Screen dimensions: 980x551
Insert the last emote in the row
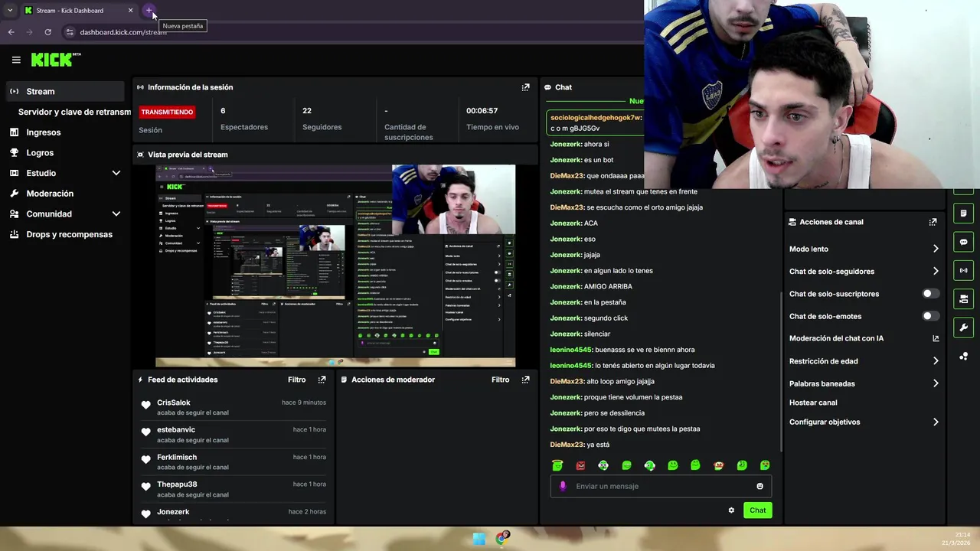[x=764, y=465]
